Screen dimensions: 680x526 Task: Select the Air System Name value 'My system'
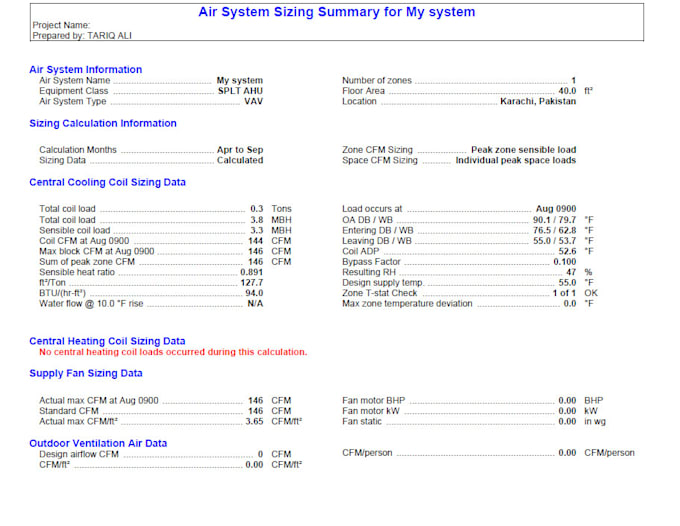tap(240, 80)
